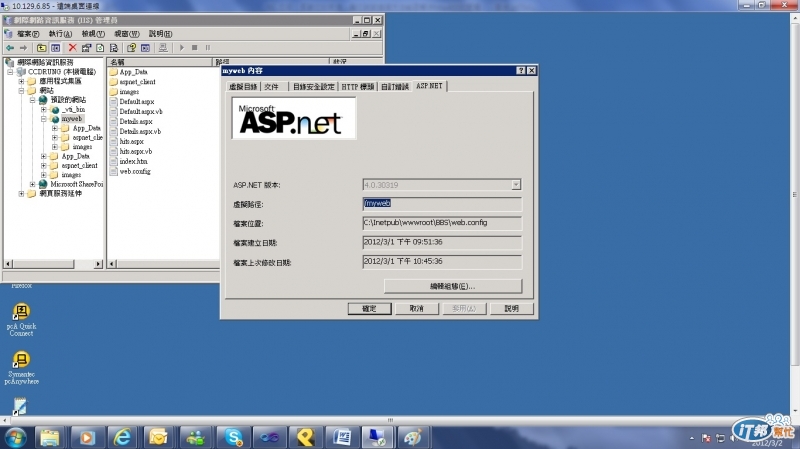Image resolution: width=800 pixels, height=449 pixels.
Task: Open the Paint palette taskbar icon
Action: (x=413, y=438)
